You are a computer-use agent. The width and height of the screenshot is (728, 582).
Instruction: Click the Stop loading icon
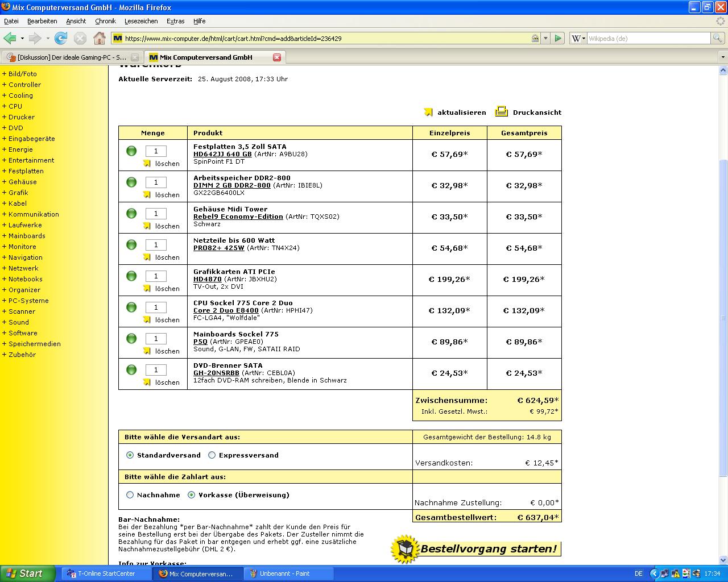coord(80,38)
